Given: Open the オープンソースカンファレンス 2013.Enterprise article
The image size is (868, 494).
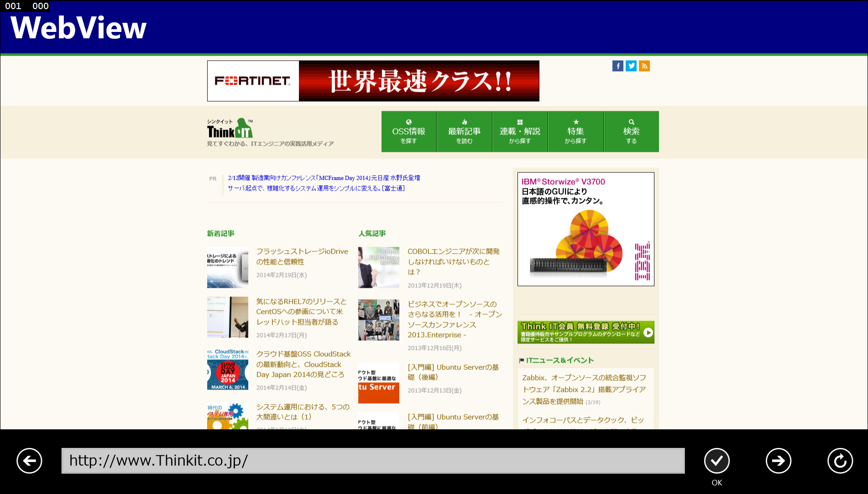Looking at the screenshot, I should coord(455,319).
